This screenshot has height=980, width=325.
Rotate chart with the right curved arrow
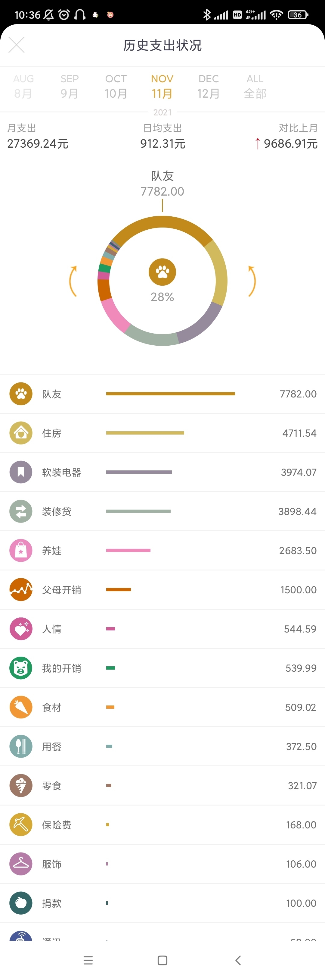coord(252,281)
